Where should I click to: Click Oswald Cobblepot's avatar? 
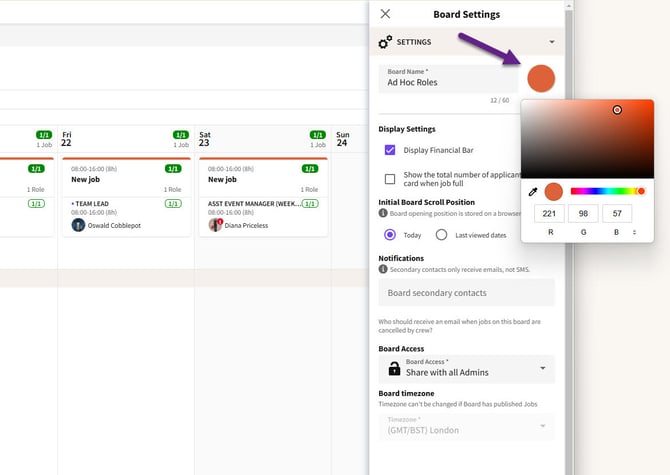point(78,225)
